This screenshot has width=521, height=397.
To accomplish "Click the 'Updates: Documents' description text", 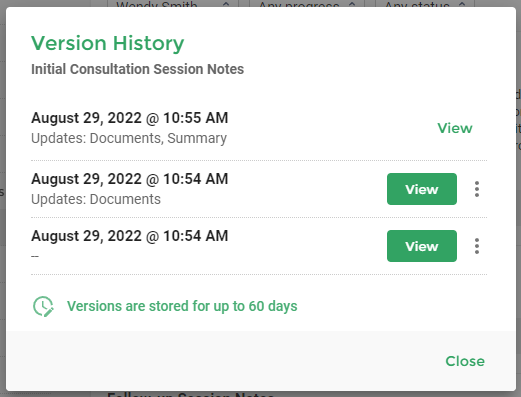I will click(x=96, y=199).
